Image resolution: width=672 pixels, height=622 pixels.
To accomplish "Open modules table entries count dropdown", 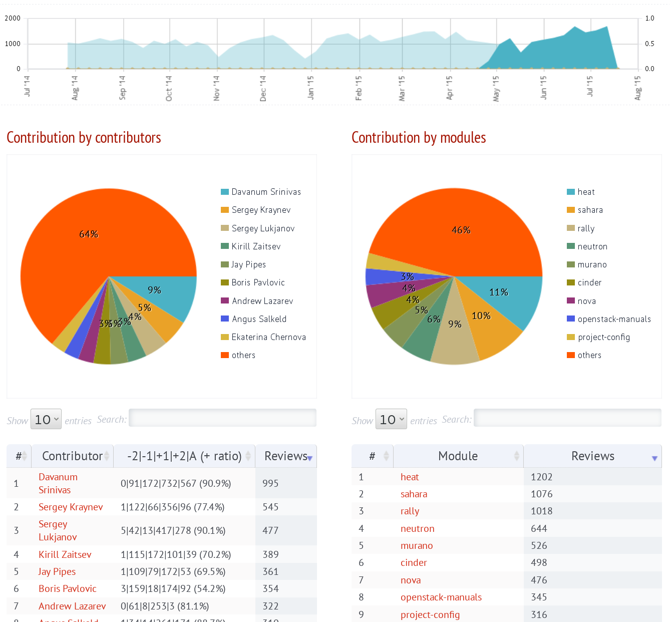I will (391, 419).
